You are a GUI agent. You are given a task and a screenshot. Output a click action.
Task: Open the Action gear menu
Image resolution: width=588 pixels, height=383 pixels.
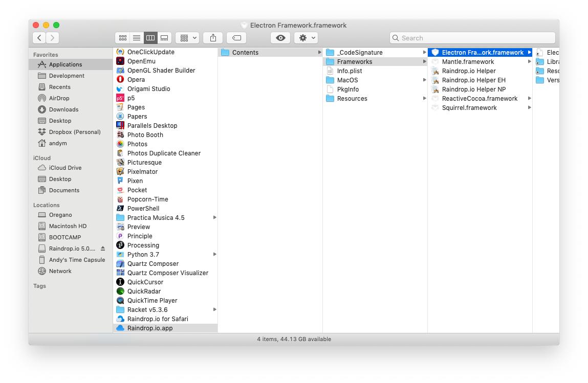(307, 38)
